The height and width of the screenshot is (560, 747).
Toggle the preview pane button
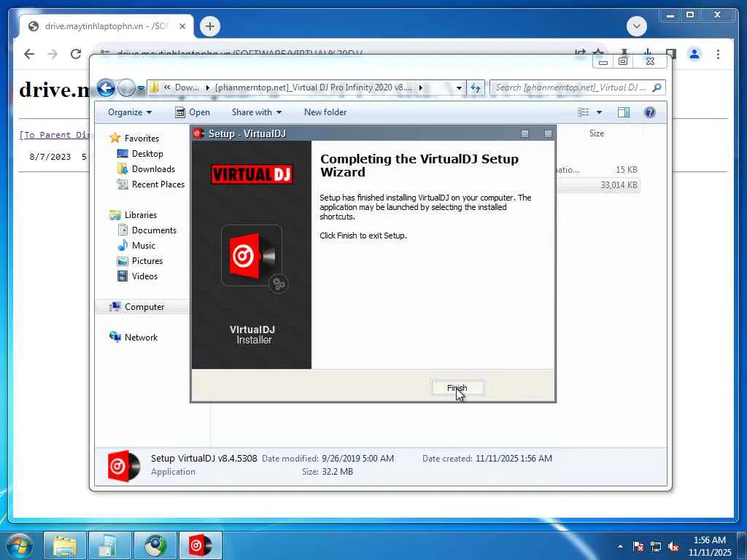click(x=624, y=112)
